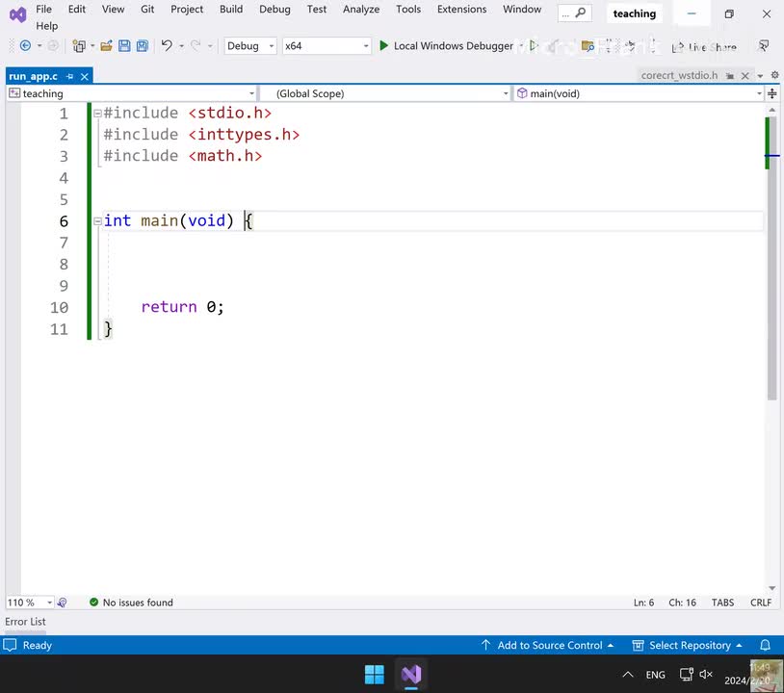Click the editor vertical scrollbar thumb
This screenshot has height=693, width=784.
771,289
